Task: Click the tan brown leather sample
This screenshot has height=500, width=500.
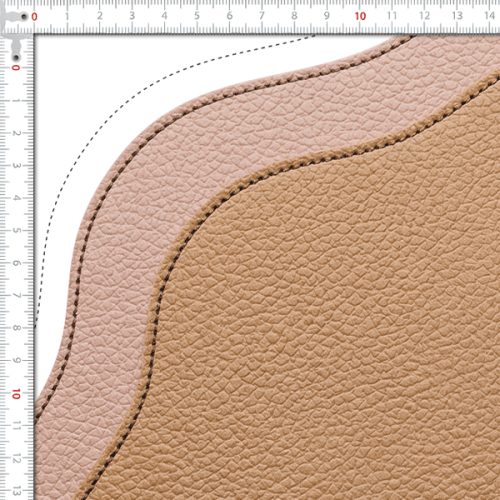Action: (x=317, y=317)
